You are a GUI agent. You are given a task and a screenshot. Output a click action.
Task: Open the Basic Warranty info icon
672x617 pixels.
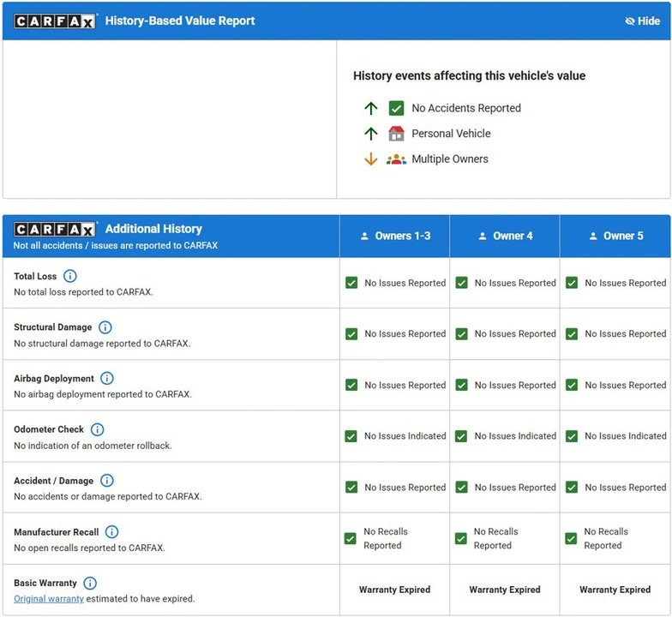(89, 583)
